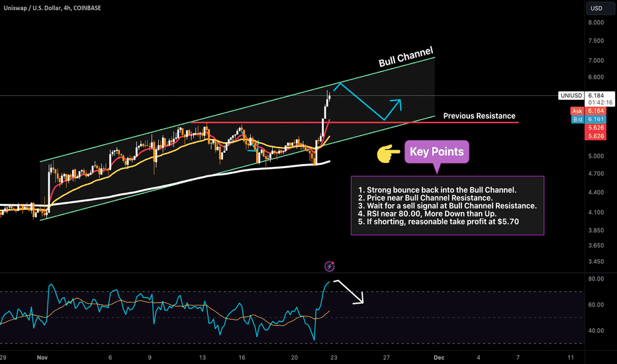This screenshot has width=617, height=364.
Task: Click the 3.650 price axis label
Action: [596, 246]
